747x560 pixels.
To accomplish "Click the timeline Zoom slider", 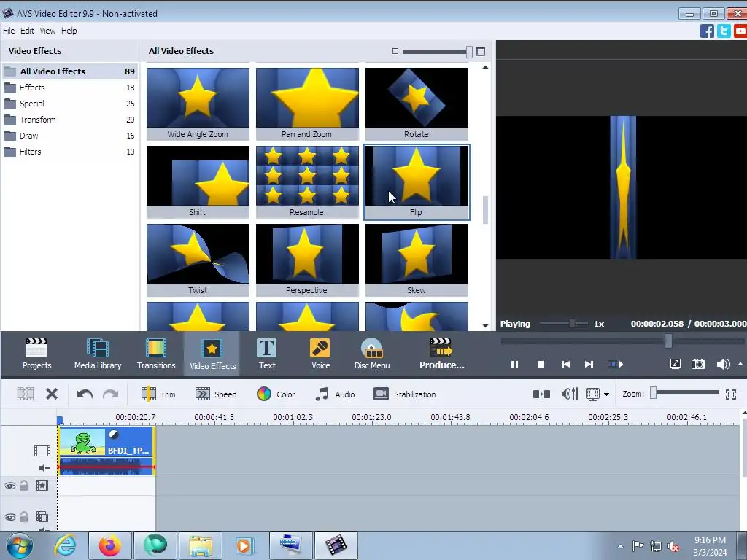I will pyautogui.click(x=686, y=393).
